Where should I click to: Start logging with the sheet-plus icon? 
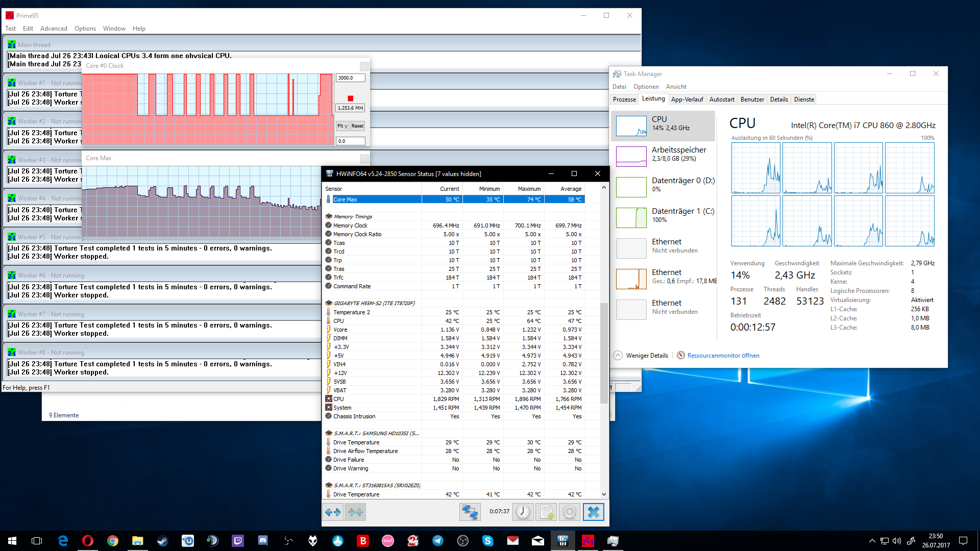pyautogui.click(x=546, y=512)
